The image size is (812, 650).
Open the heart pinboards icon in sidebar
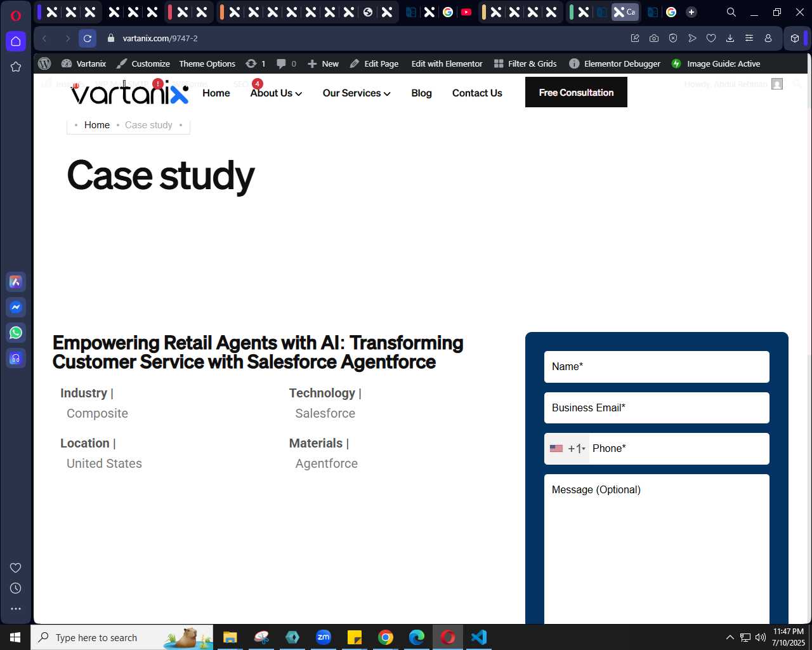click(16, 567)
